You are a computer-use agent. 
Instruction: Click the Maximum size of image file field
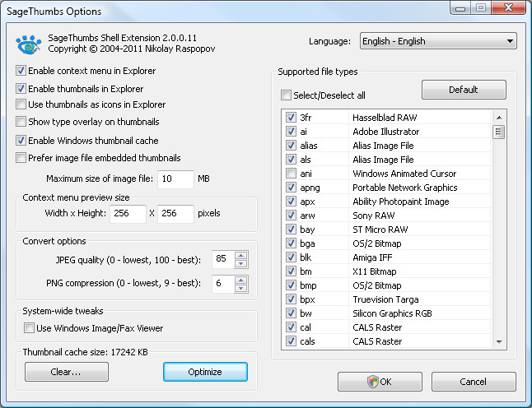click(175, 179)
